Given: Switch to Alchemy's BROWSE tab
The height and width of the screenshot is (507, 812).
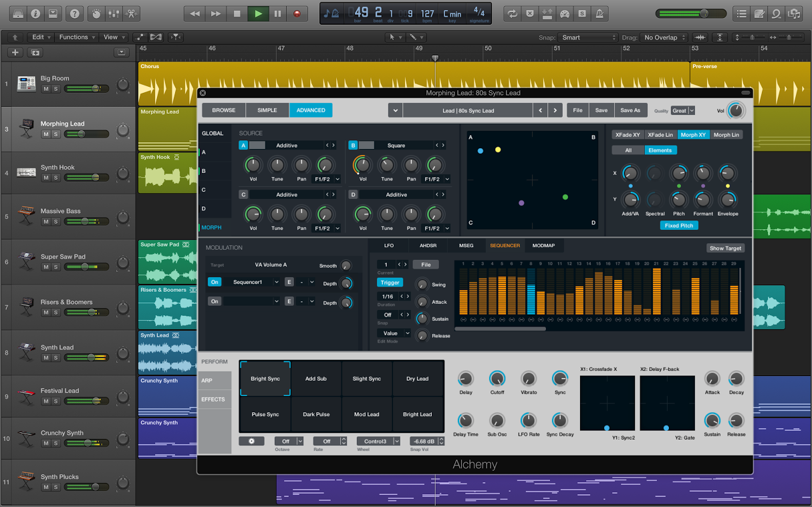Looking at the screenshot, I should [223, 110].
